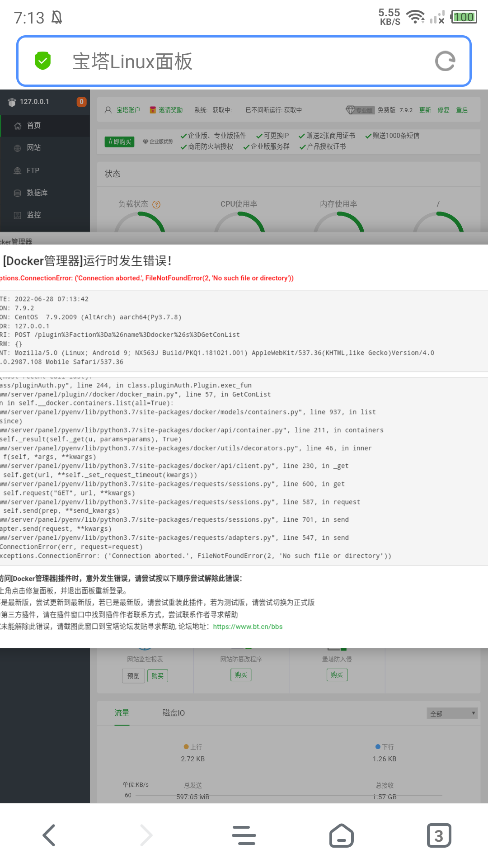Reload the page with the refresh icon
This screenshot has width=488, height=868.
(445, 61)
